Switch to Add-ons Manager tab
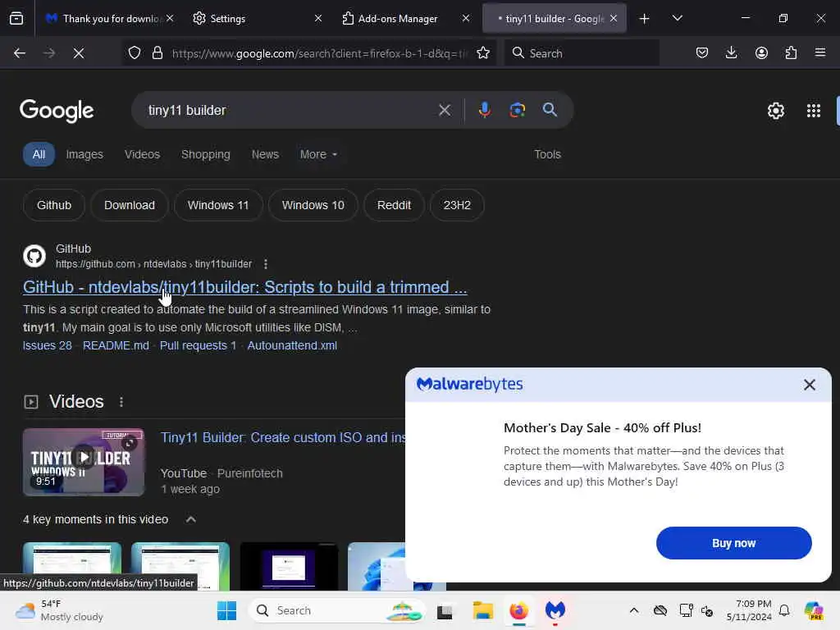The height and width of the screenshot is (630, 840). click(x=405, y=19)
